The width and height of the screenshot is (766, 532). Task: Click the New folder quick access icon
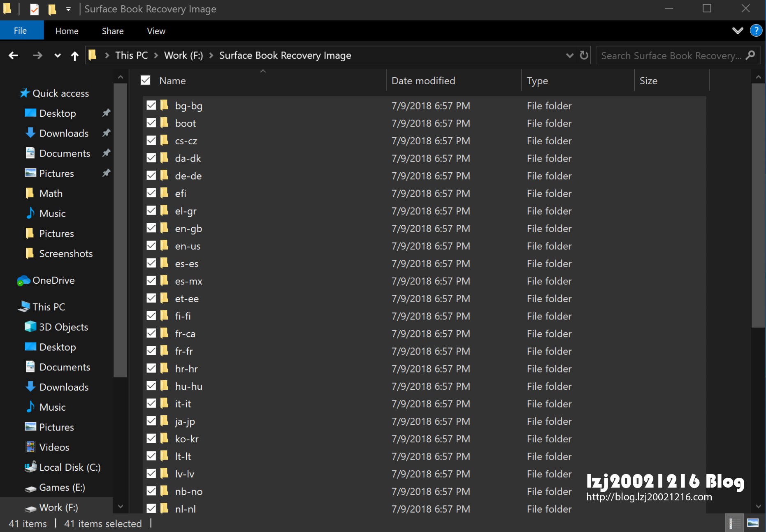click(x=52, y=9)
